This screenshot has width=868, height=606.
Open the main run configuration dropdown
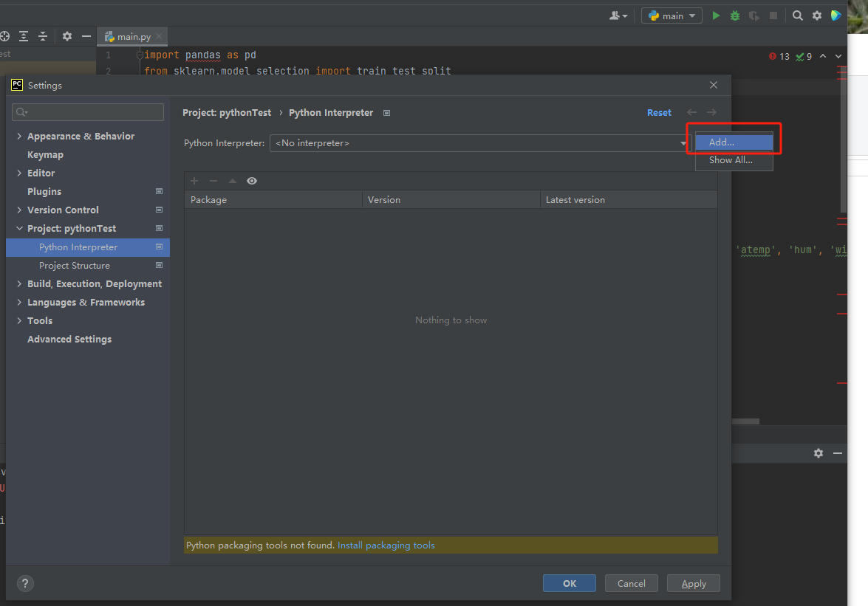(x=671, y=16)
